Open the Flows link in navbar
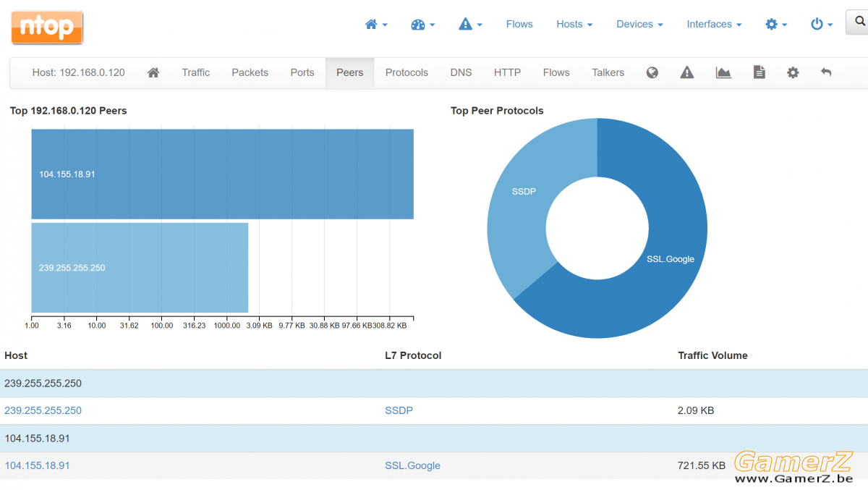This screenshot has height=490, width=868. 519,24
